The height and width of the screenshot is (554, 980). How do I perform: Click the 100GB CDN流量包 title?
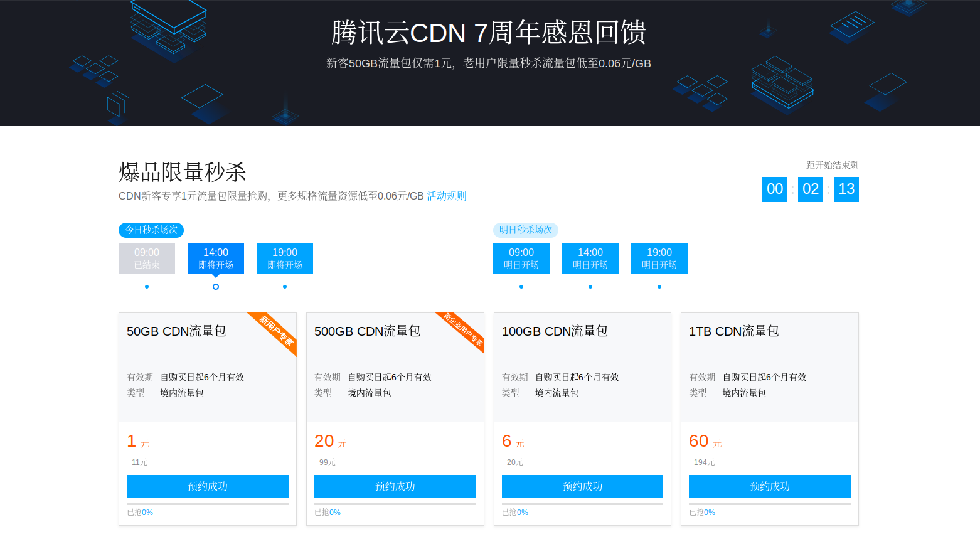click(x=555, y=331)
